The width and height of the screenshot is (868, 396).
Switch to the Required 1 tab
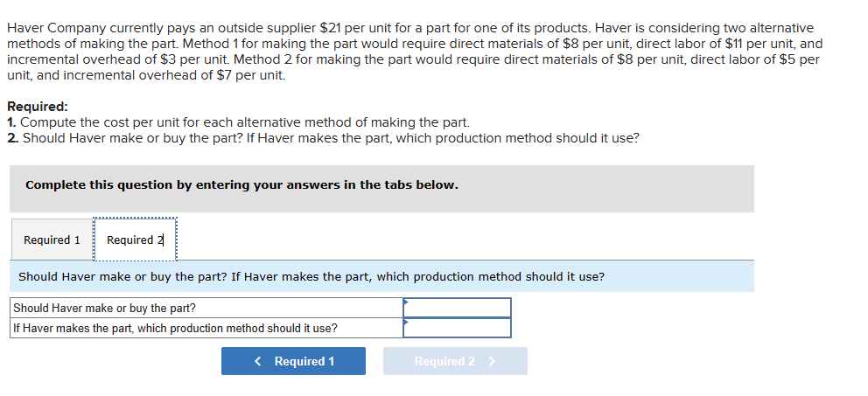click(x=52, y=240)
